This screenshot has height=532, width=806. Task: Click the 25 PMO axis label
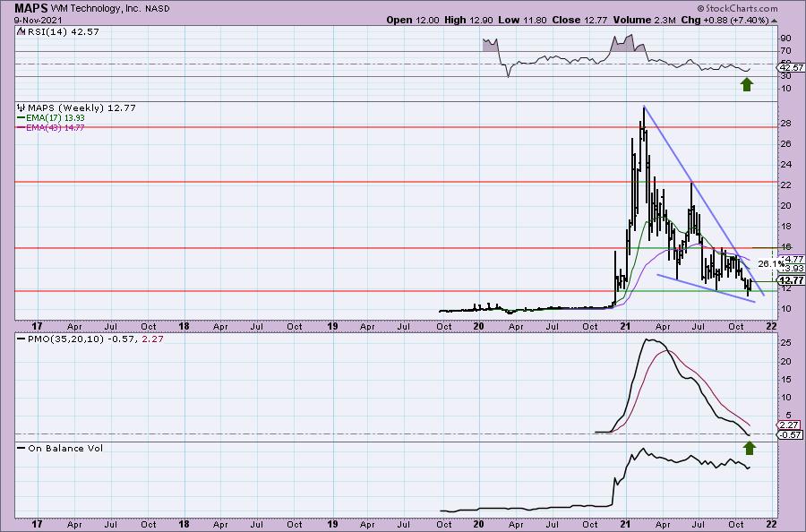(785, 343)
